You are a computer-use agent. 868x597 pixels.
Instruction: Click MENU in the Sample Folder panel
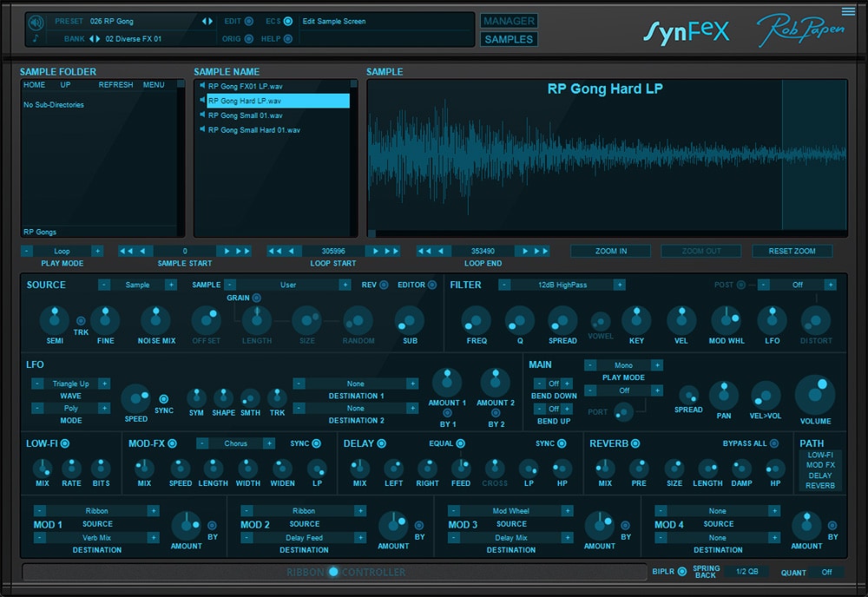[x=154, y=85]
